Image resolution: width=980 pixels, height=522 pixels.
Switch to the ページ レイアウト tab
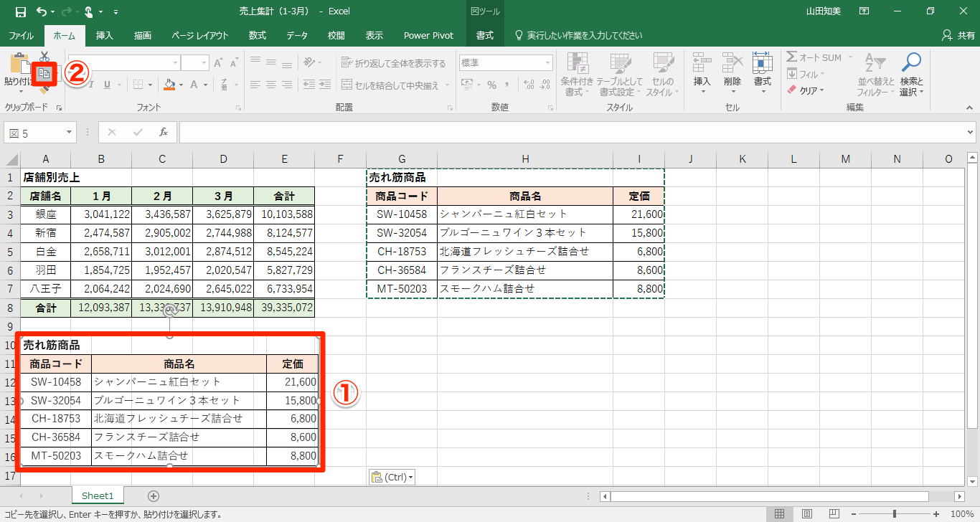[200, 35]
